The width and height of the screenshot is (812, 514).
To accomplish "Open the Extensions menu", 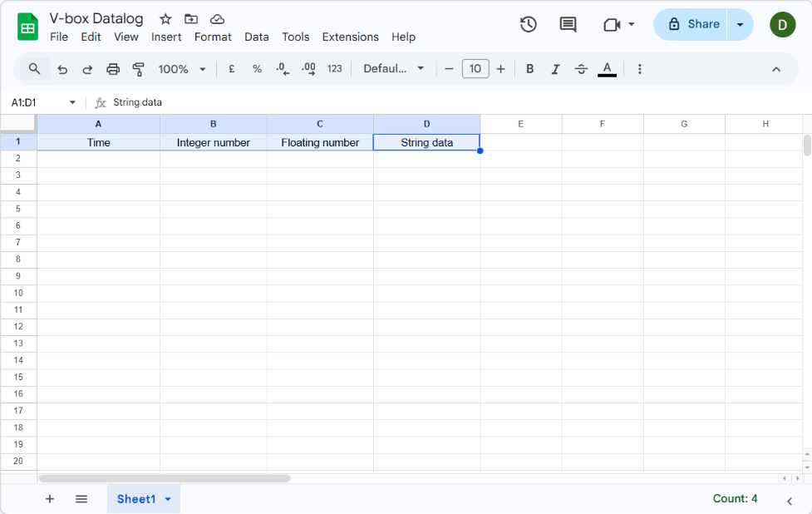I will [x=350, y=37].
